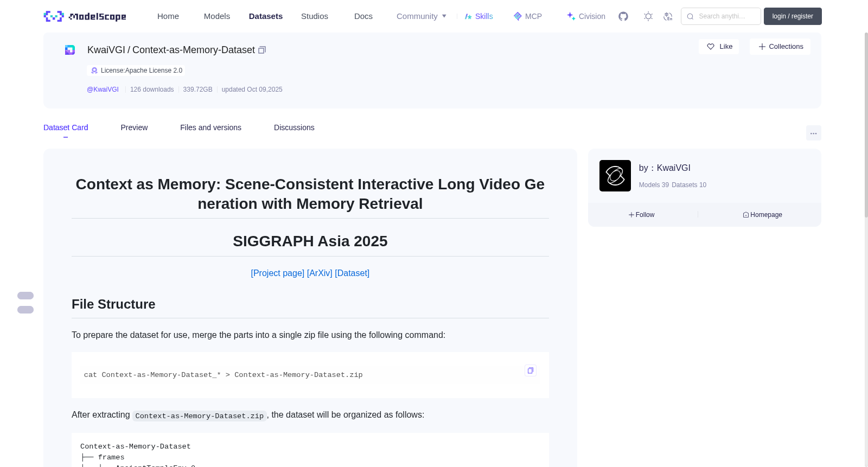The image size is (868, 467).
Task: Open the Models menu item
Action: point(217,16)
